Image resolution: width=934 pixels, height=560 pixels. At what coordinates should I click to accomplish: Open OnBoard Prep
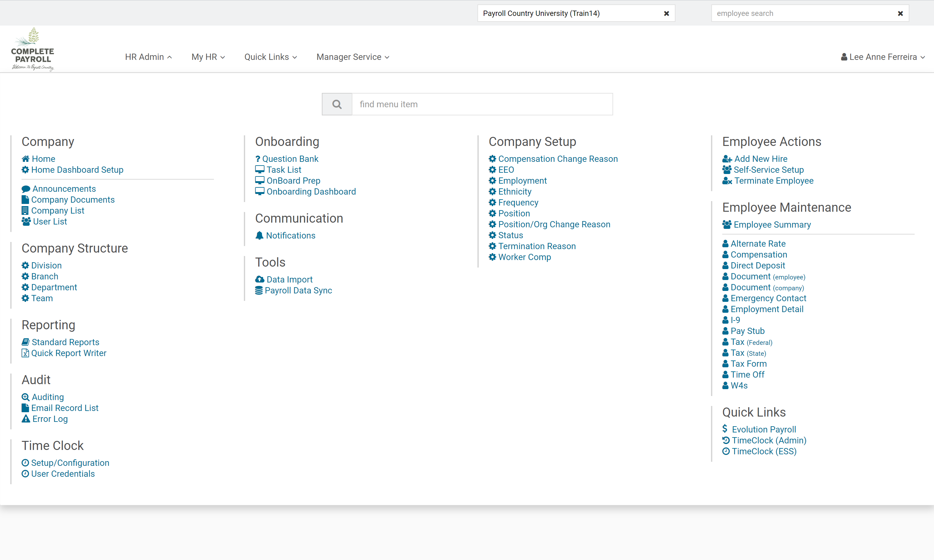(293, 181)
